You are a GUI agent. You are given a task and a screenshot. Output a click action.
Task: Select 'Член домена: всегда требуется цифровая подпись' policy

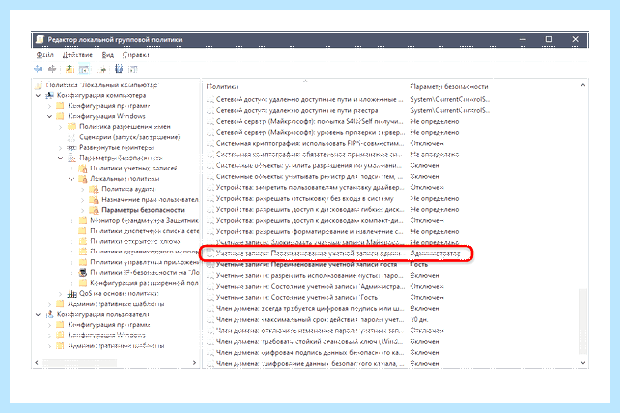(310, 309)
